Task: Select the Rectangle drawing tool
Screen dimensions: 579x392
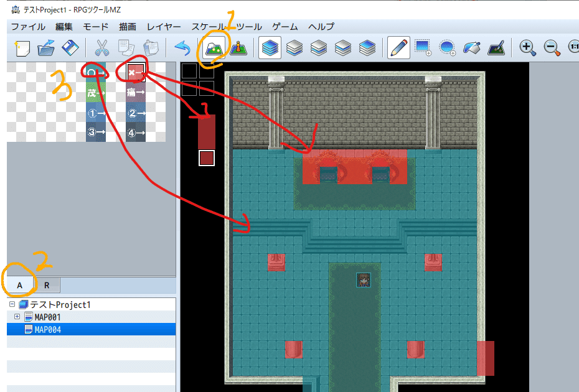Action: 423,48
